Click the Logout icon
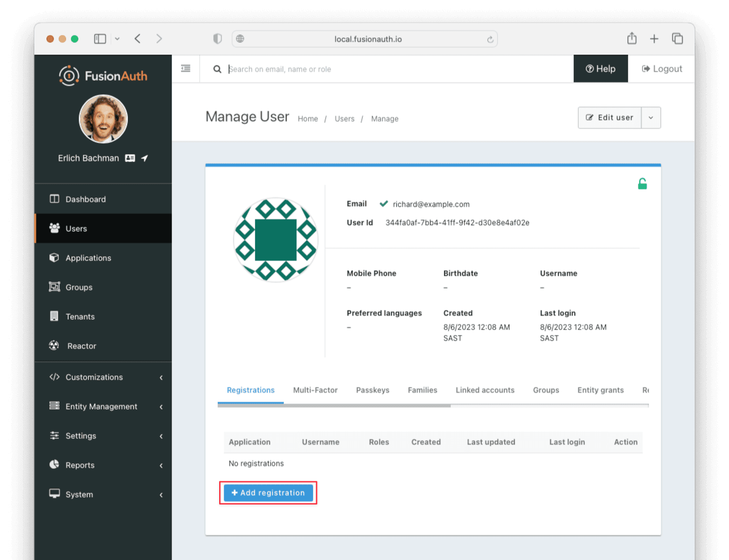Viewport: 729px width, 560px height. tap(646, 69)
